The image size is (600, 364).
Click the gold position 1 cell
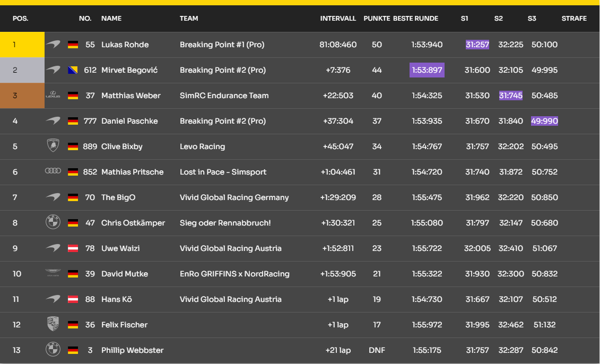[x=22, y=45]
